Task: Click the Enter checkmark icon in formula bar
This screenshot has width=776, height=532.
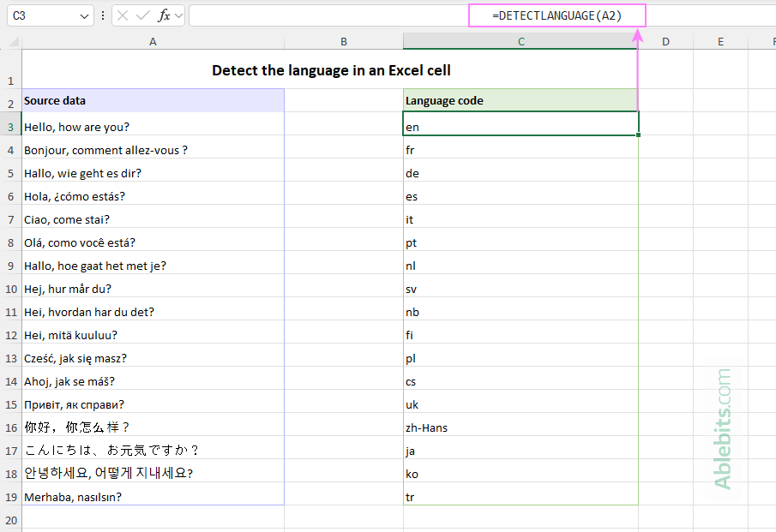Action: [x=143, y=15]
